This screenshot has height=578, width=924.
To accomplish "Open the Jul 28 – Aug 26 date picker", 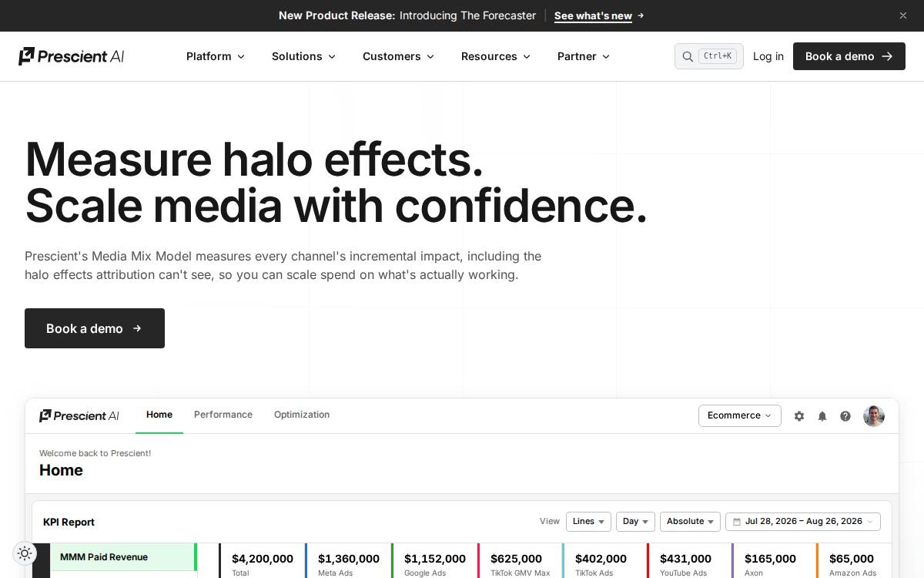I will point(803,522).
